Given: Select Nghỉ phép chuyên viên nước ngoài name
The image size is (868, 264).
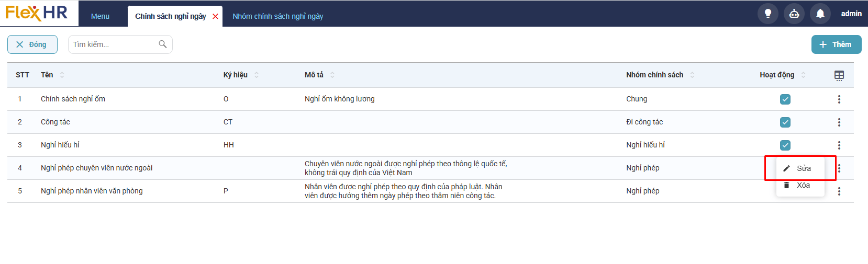Looking at the screenshot, I should [x=97, y=168].
